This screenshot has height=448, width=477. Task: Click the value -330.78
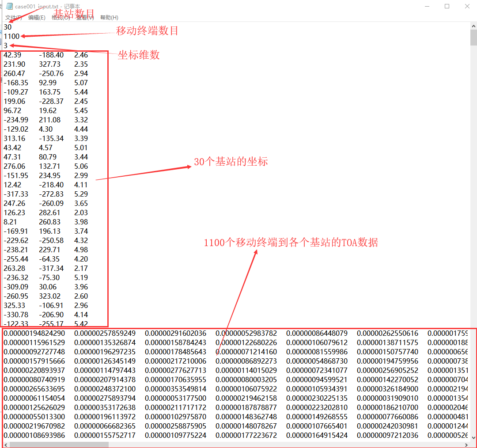pos(16,315)
